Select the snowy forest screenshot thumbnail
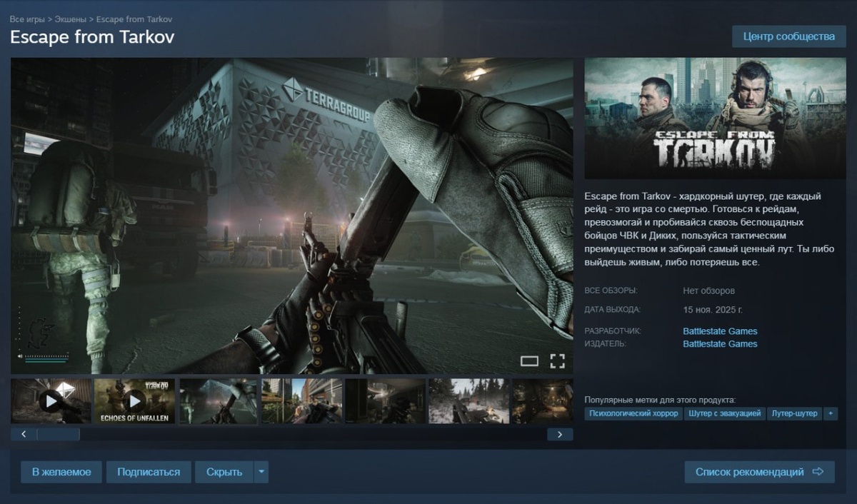 468,401
